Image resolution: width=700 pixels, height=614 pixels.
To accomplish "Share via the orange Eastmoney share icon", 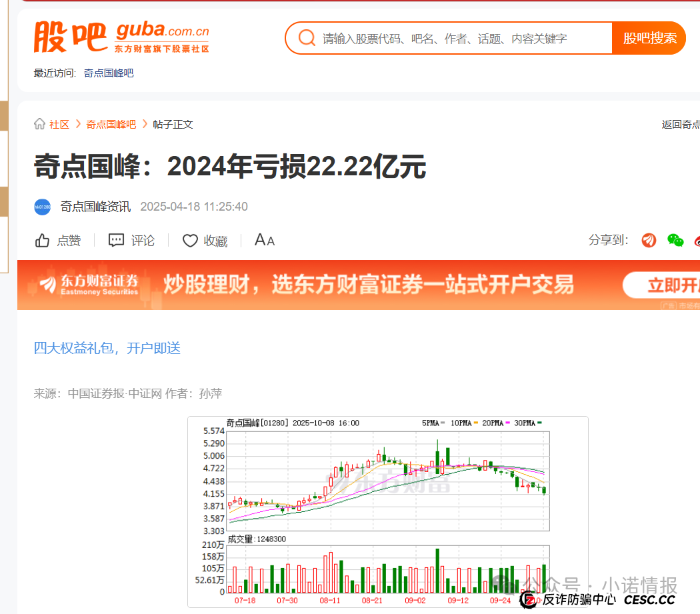I will pos(648,240).
